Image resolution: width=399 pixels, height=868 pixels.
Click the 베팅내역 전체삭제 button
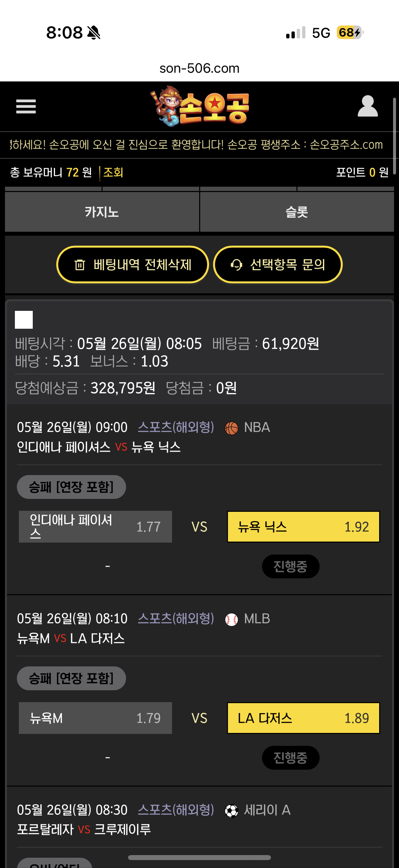tap(132, 265)
